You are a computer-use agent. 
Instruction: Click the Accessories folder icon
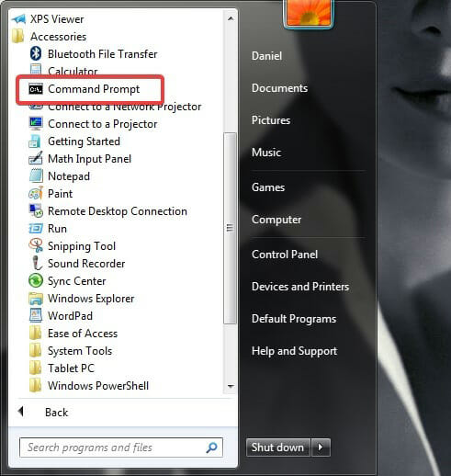[17, 37]
